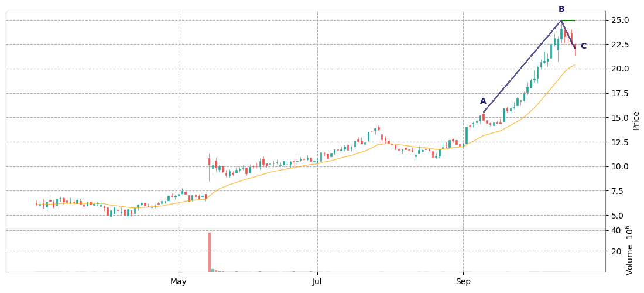The image size is (644, 293).
Task: Click the 7.5 price tick label
Action: [618, 191]
